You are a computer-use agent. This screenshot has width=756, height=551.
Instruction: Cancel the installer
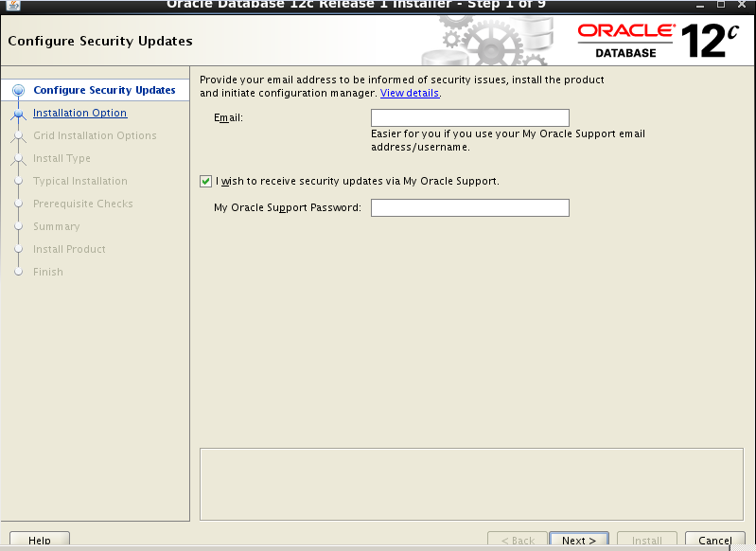coord(714,541)
